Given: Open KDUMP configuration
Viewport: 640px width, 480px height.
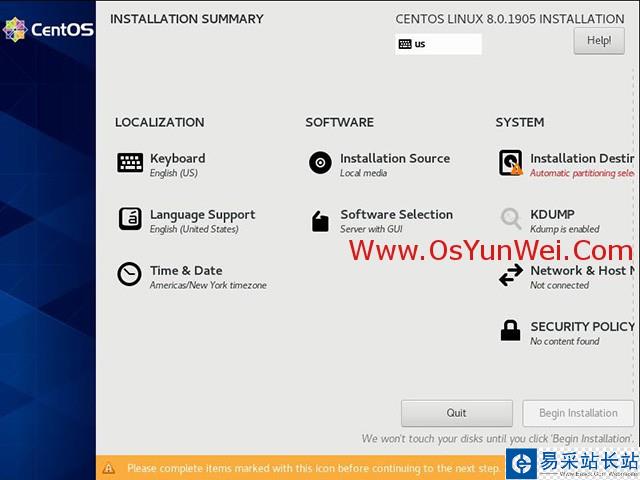Looking at the screenshot, I should (552, 214).
